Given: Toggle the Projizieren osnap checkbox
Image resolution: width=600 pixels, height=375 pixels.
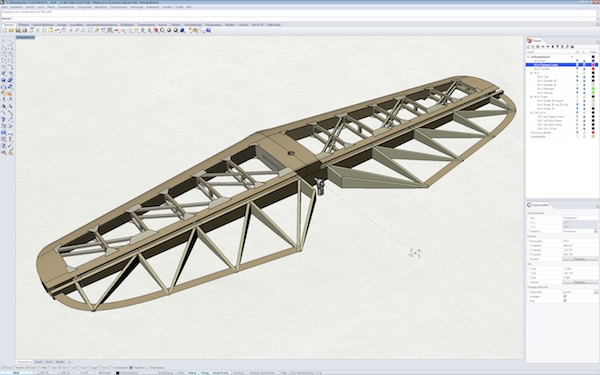Looking at the screenshot, I should tap(131, 368).
